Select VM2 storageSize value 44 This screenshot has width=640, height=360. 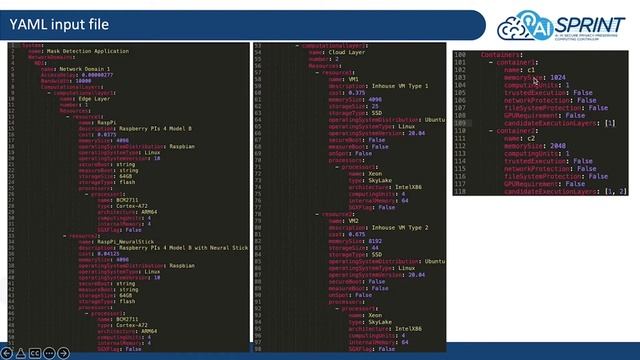click(375, 248)
